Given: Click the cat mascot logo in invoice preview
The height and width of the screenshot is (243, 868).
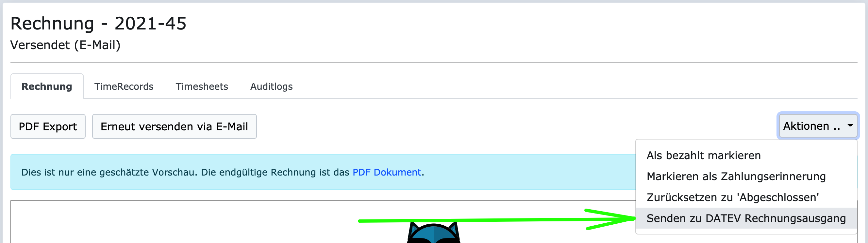Looking at the screenshot, I should point(434,233).
